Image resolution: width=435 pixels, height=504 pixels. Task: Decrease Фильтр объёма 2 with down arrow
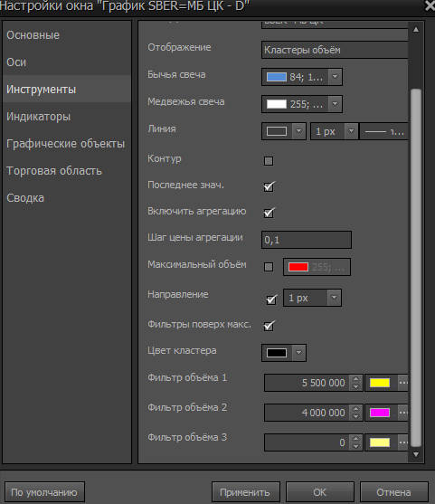point(355,416)
